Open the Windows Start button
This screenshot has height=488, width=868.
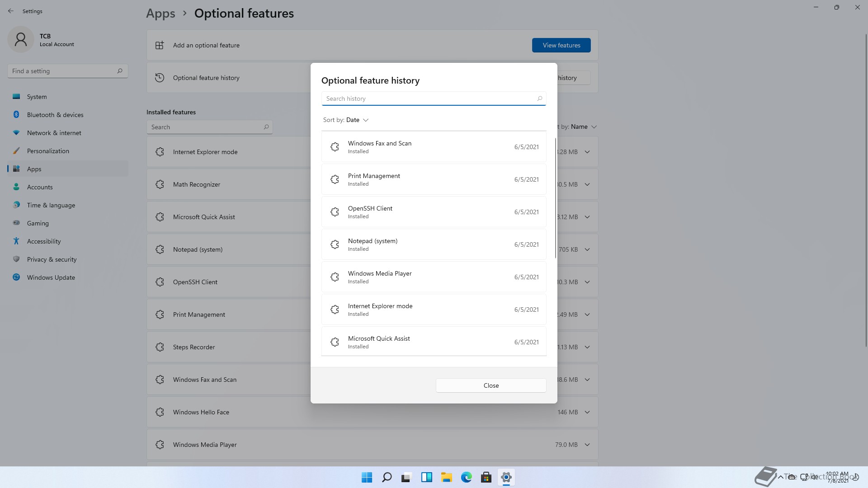pyautogui.click(x=367, y=477)
